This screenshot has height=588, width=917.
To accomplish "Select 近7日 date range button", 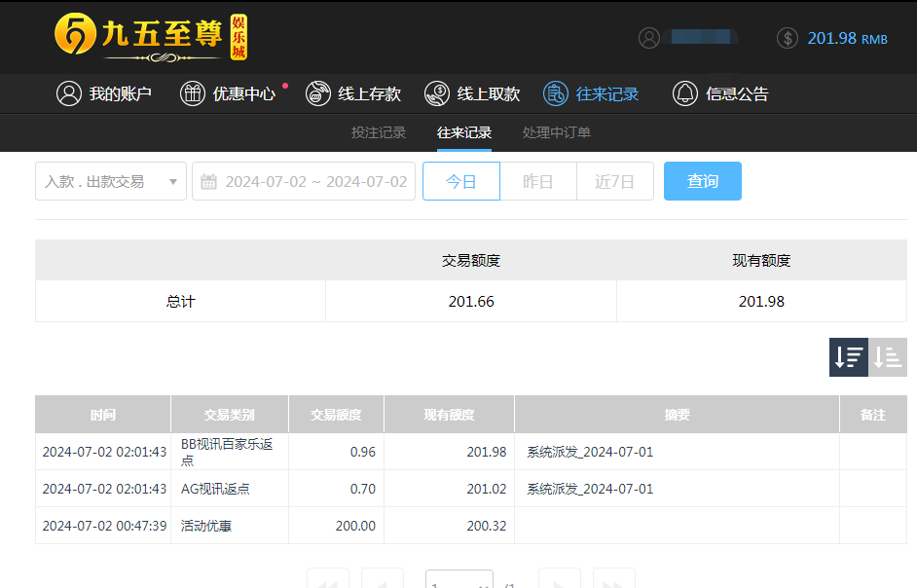I will pos(615,181).
